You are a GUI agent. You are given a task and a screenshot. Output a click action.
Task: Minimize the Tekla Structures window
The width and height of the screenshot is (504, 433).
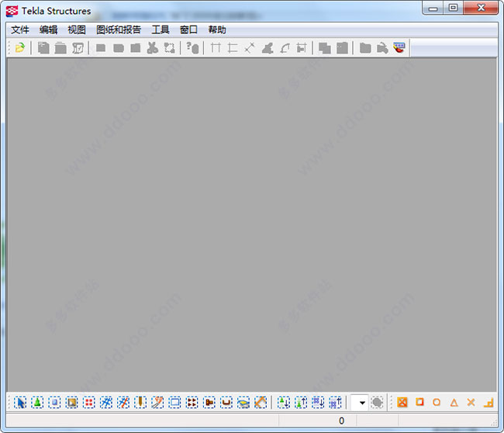point(433,8)
